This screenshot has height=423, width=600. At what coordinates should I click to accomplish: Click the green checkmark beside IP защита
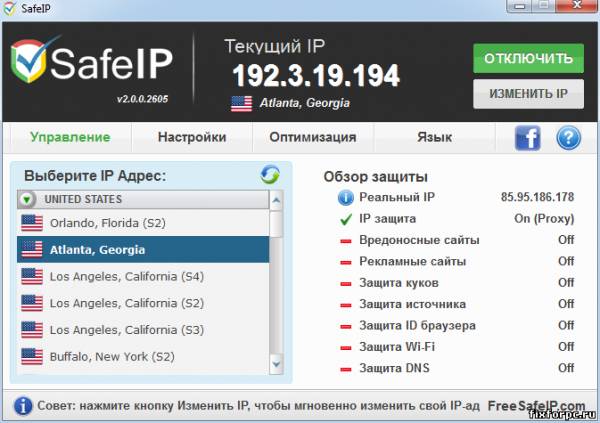[x=346, y=219]
